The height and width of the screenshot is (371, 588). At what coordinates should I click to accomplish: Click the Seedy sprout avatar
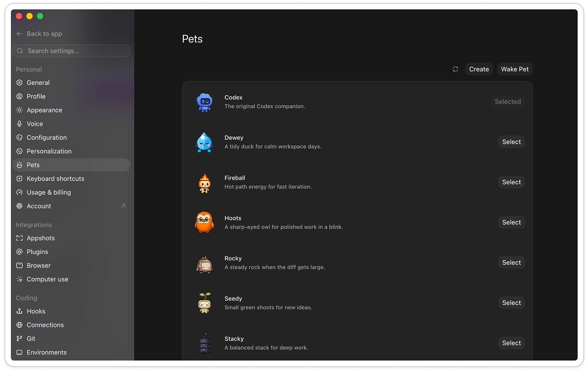(205, 303)
